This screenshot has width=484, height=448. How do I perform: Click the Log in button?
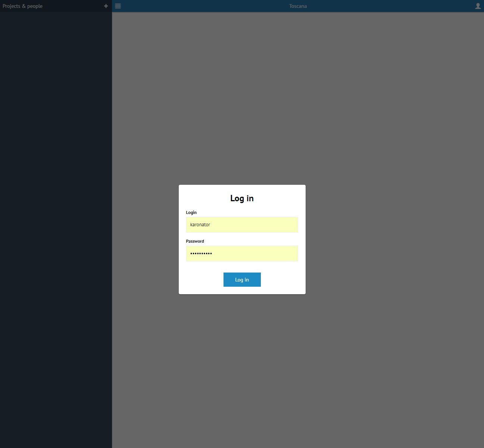point(242,280)
